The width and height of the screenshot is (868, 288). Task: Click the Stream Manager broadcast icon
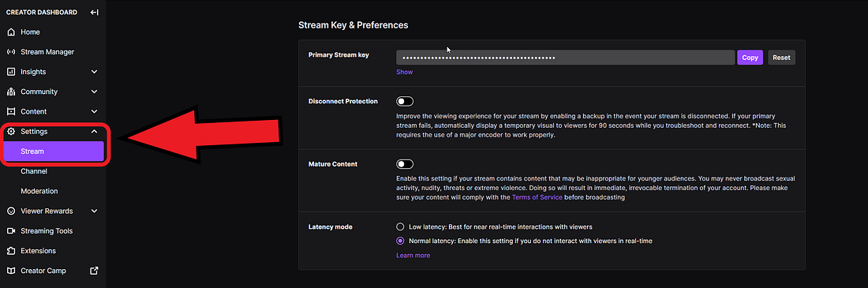(10, 52)
